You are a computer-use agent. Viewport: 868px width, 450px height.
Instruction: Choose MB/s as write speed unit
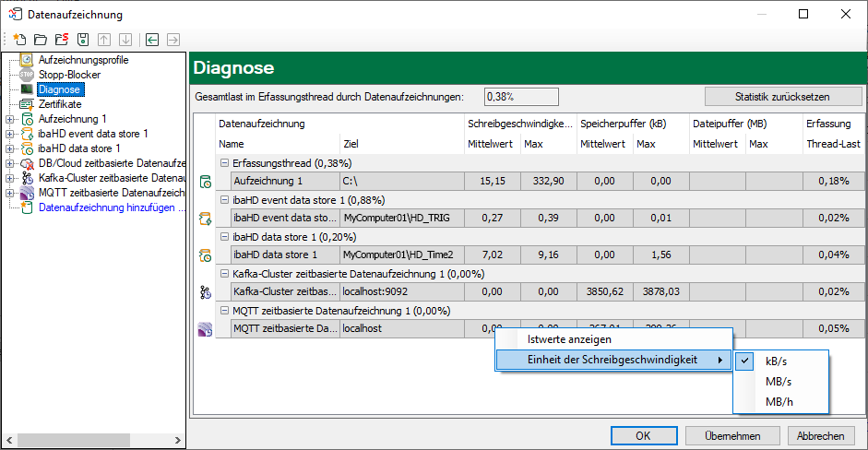coord(778,381)
